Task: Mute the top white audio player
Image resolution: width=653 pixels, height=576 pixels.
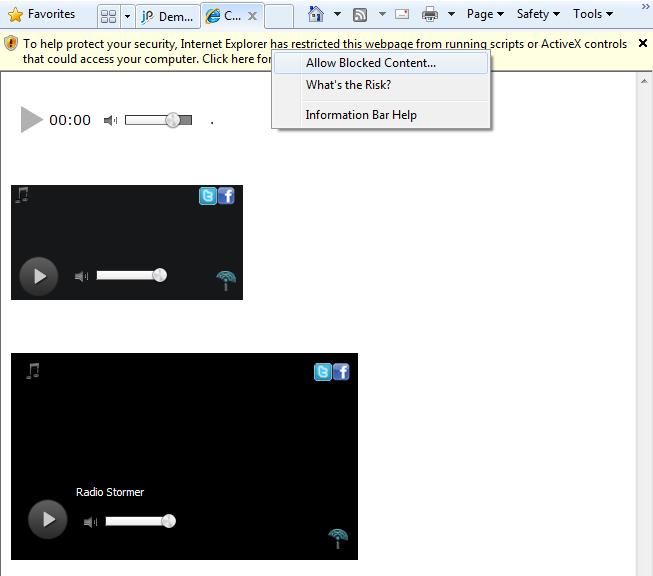Action: [110, 120]
